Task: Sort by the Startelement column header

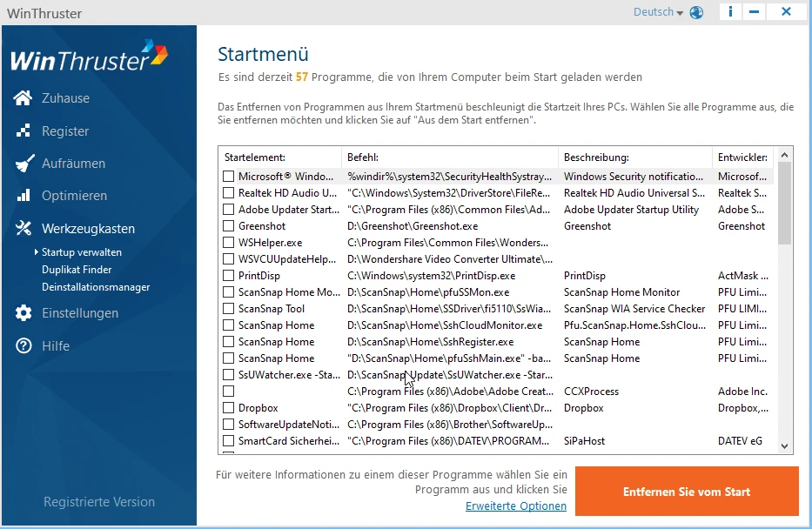Action: point(255,157)
